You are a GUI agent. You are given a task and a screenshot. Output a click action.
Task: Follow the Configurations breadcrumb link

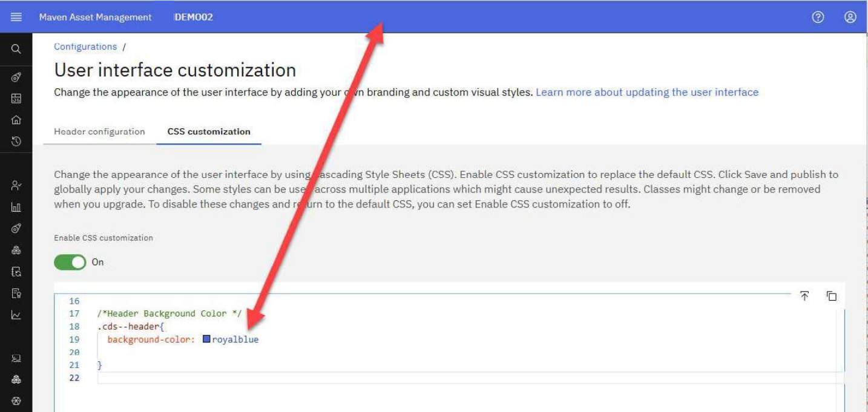85,47
